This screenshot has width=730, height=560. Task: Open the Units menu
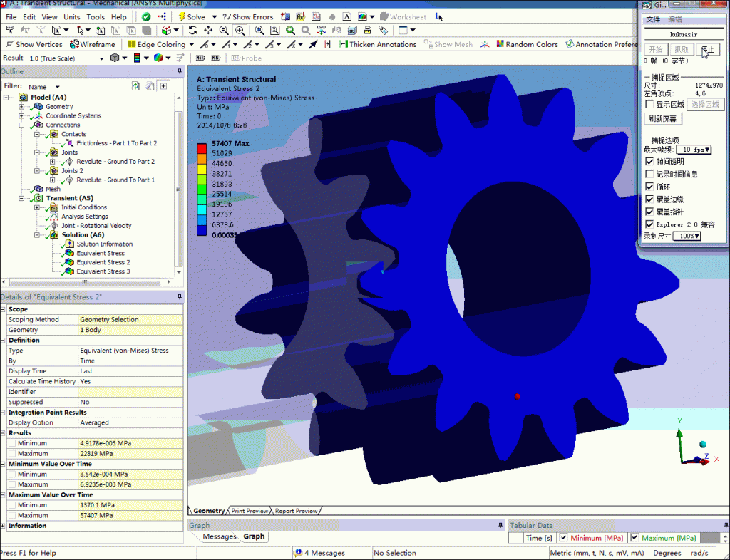(x=72, y=16)
